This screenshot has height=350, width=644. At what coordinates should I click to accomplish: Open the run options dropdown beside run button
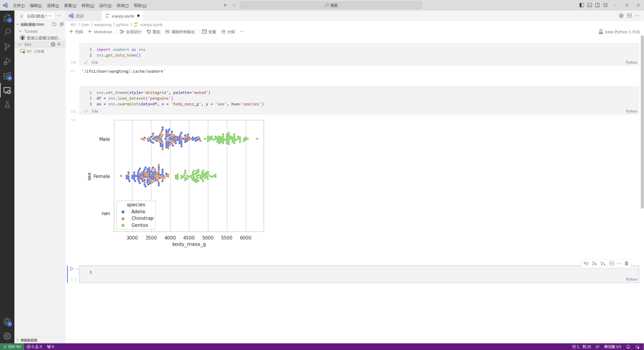tap(76, 269)
